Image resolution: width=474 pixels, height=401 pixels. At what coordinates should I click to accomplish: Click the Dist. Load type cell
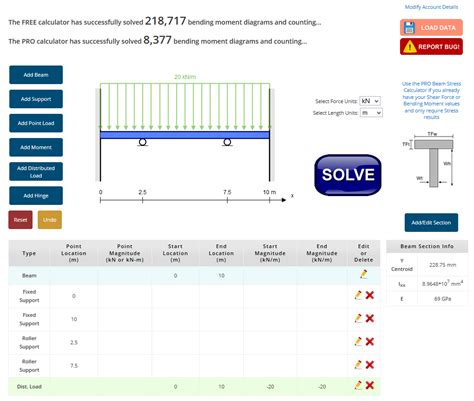pos(29,387)
